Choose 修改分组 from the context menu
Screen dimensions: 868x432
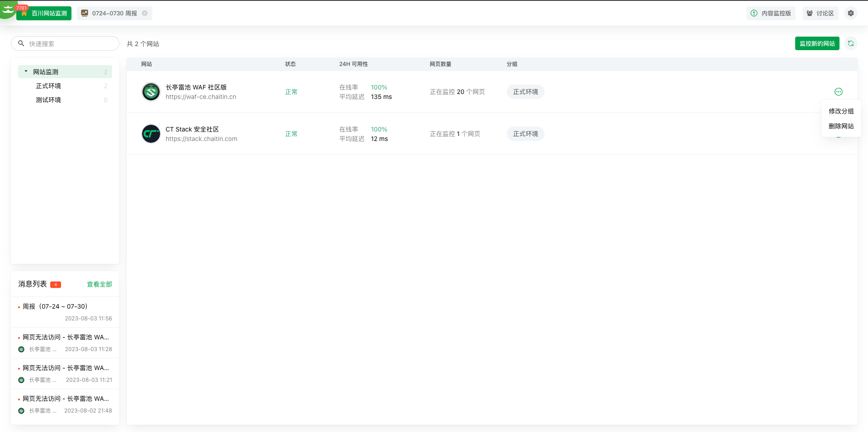coord(841,111)
